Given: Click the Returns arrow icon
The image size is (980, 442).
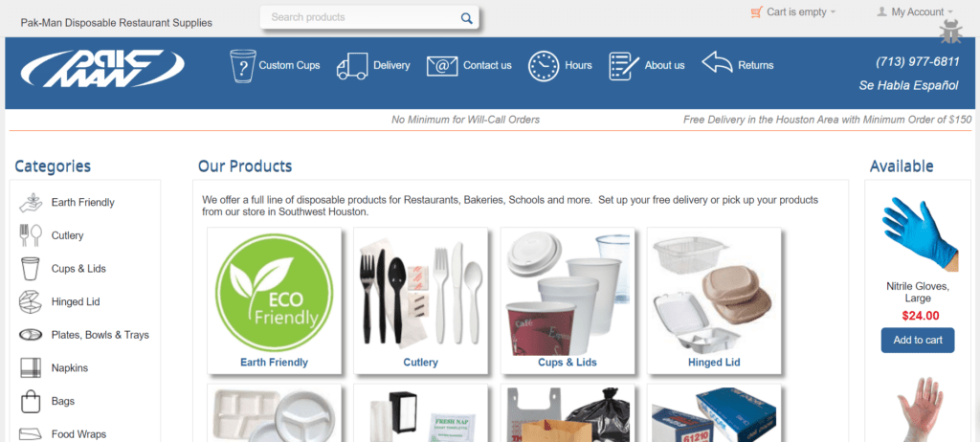Looking at the screenshot, I should [x=717, y=62].
